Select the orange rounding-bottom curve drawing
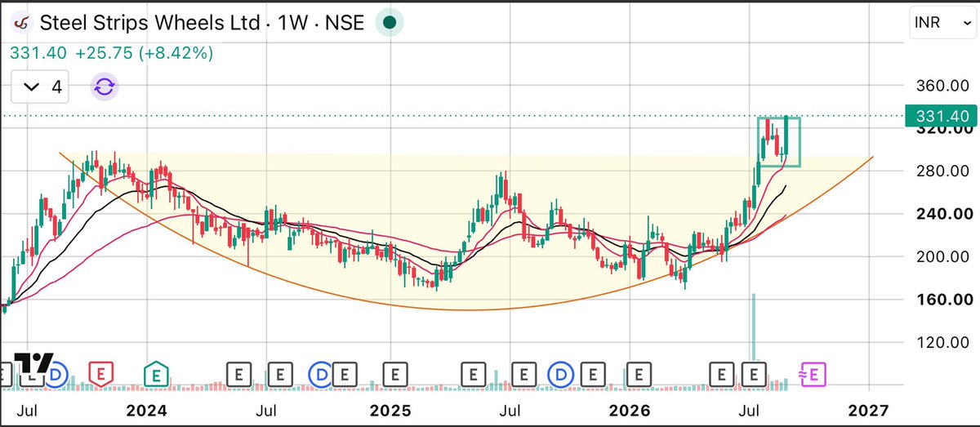 pos(466,309)
